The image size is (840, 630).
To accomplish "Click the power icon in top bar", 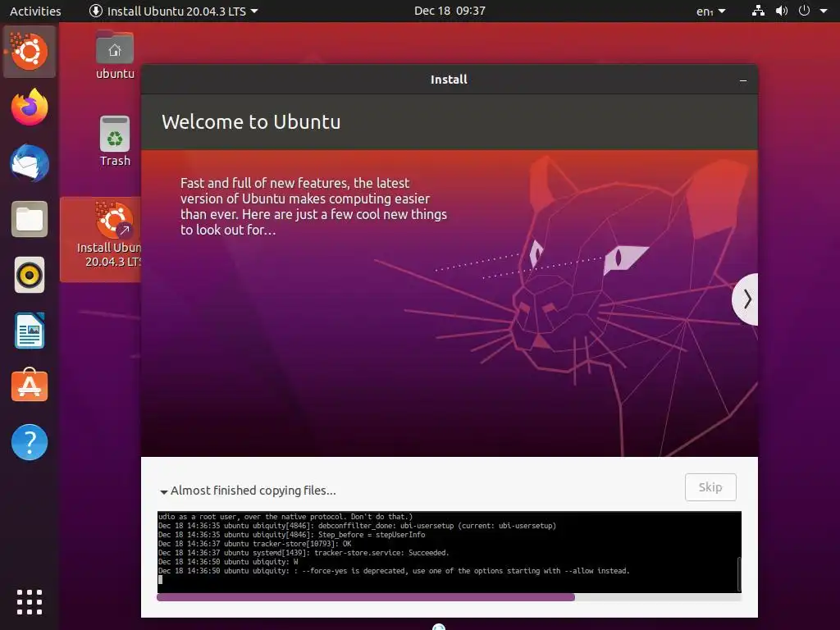I will point(804,11).
